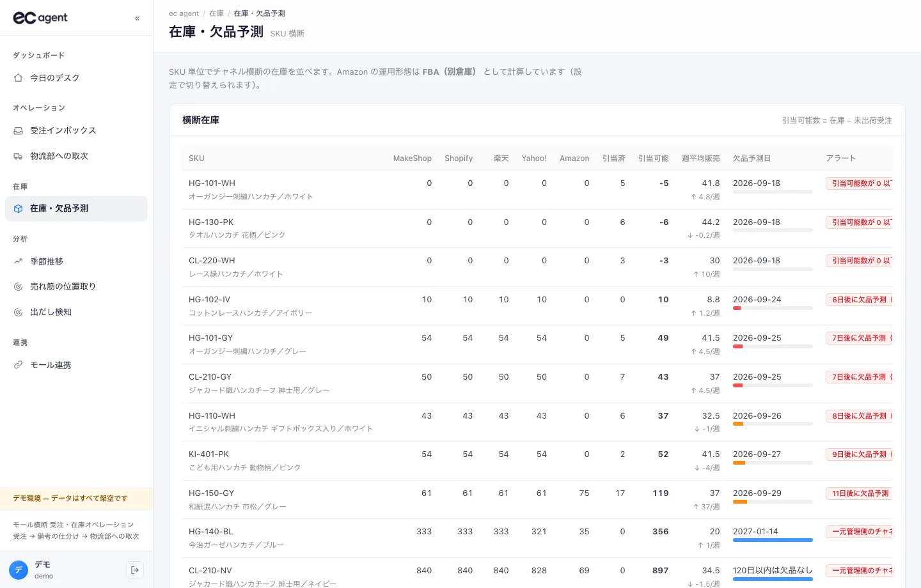Image resolution: width=921 pixels, height=588 pixels.
Task: Click the logout icon button
Action: (x=135, y=570)
